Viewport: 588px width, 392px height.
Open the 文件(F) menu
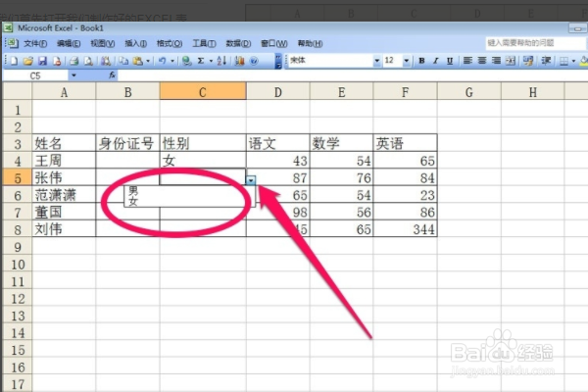(35, 43)
